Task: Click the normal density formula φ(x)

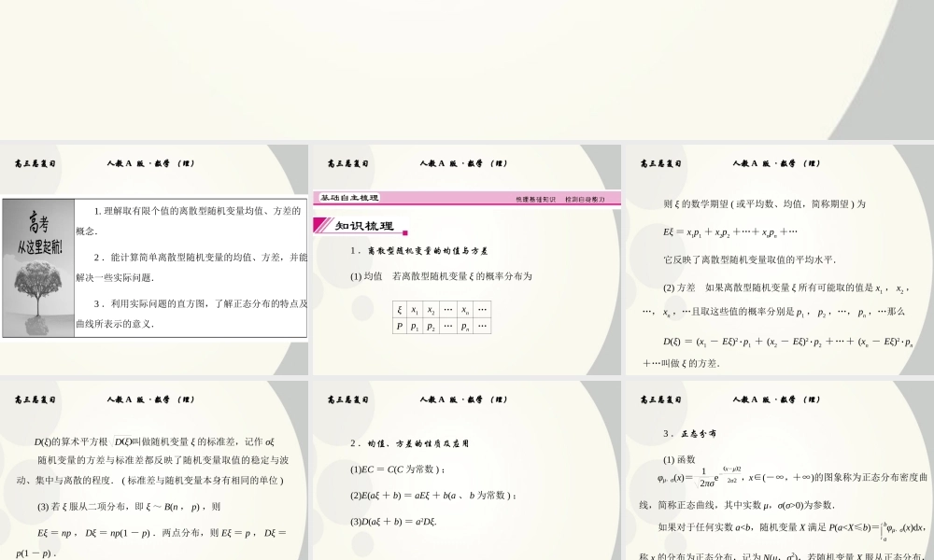Action: (700, 477)
